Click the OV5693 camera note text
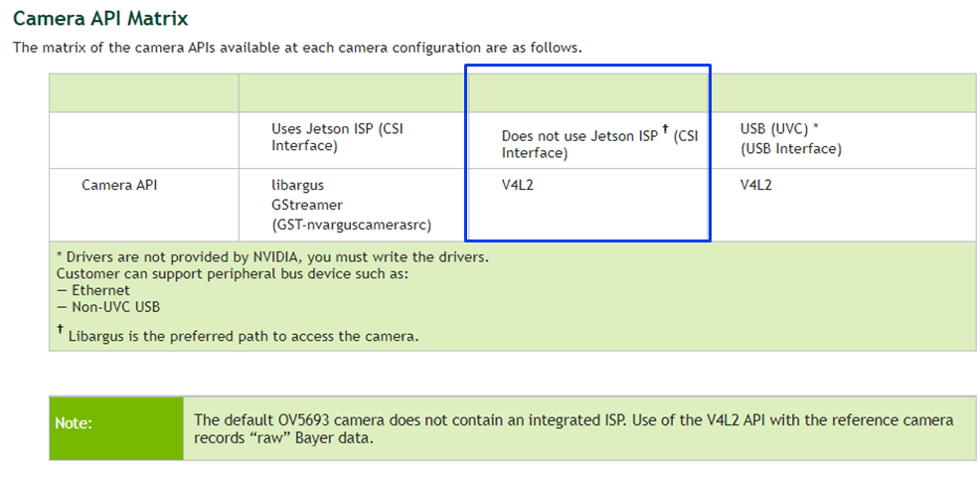980x478 pixels. point(573,428)
